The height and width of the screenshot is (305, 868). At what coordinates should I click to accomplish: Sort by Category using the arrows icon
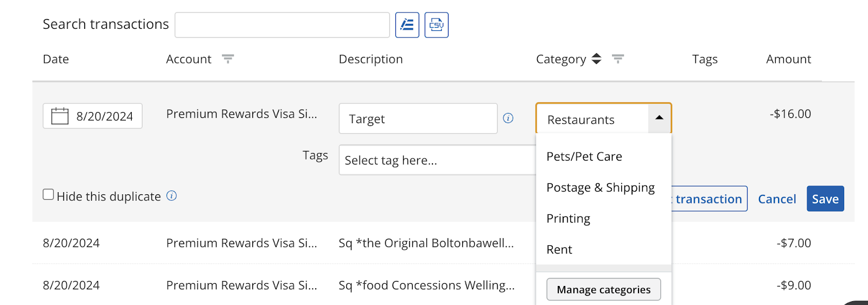tap(596, 59)
